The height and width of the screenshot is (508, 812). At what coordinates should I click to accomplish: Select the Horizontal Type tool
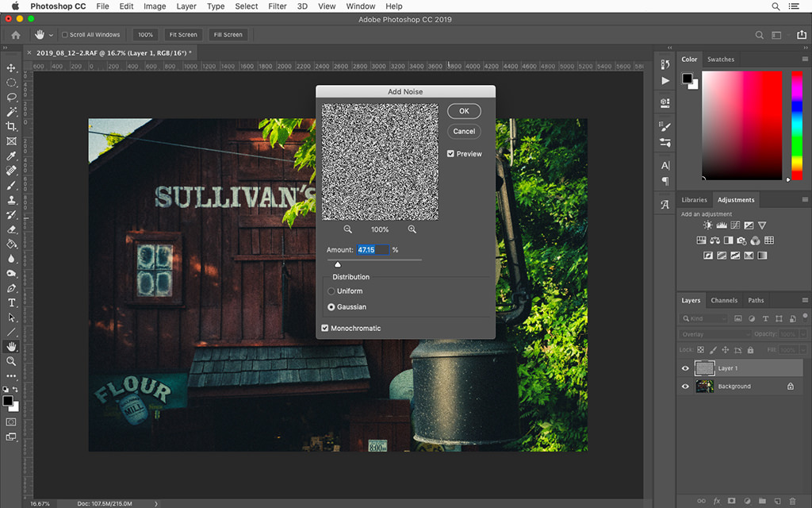tap(11, 302)
